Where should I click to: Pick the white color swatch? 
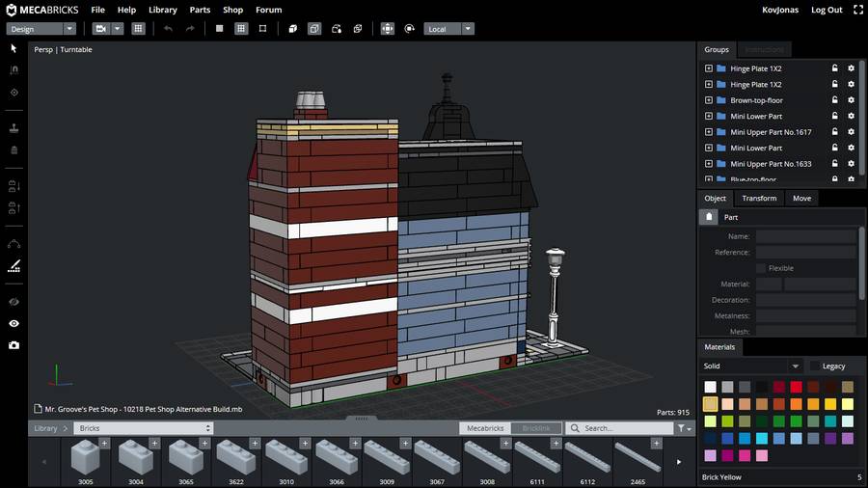click(710, 387)
